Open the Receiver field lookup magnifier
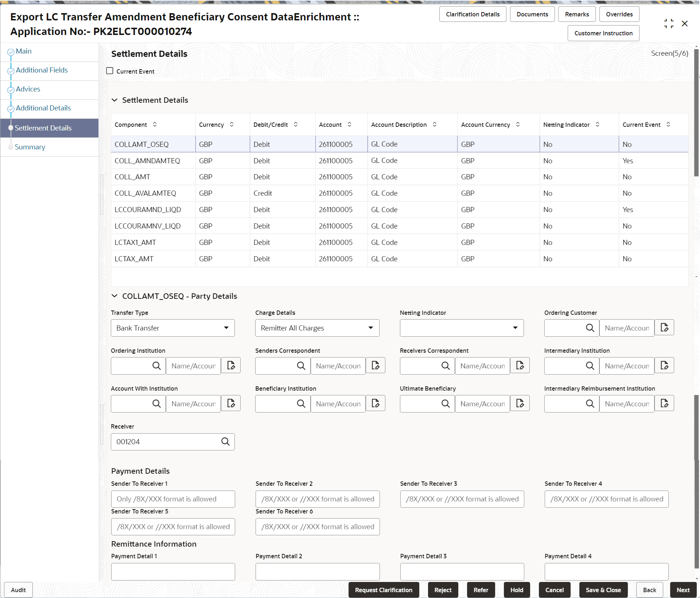Viewport: 700px width, 598px height. click(225, 441)
